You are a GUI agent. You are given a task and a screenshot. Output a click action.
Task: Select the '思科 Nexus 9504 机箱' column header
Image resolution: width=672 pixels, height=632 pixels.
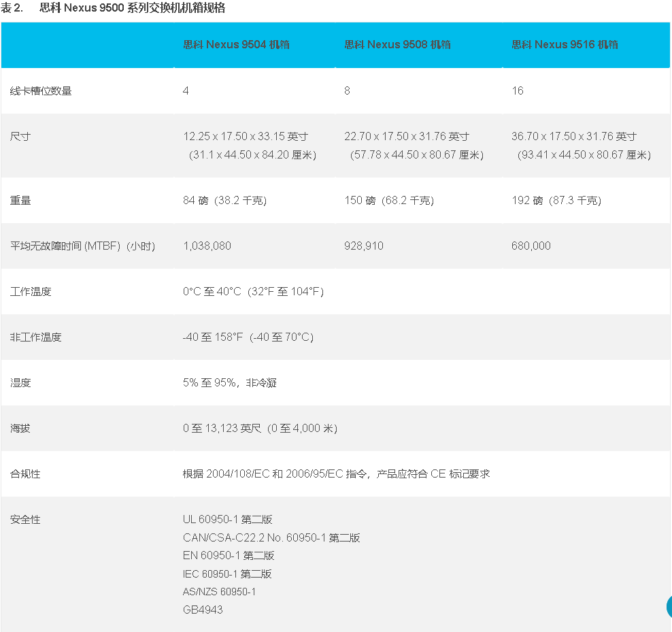(x=236, y=45)
